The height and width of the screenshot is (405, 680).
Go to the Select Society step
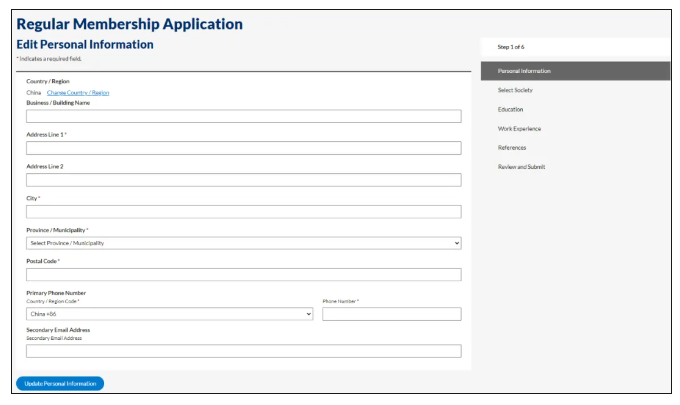tap(516, 90)
